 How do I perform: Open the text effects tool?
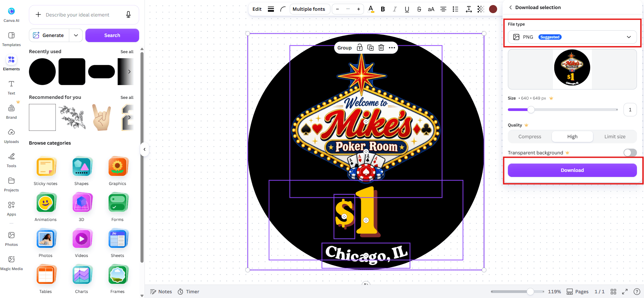click(x=469, y=9)
